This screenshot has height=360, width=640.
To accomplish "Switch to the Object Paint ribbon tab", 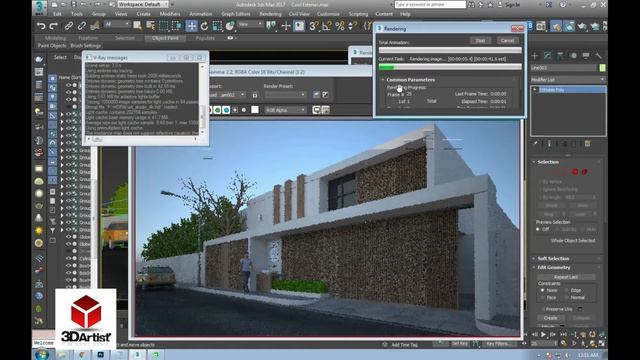I will tap(165, 38).
